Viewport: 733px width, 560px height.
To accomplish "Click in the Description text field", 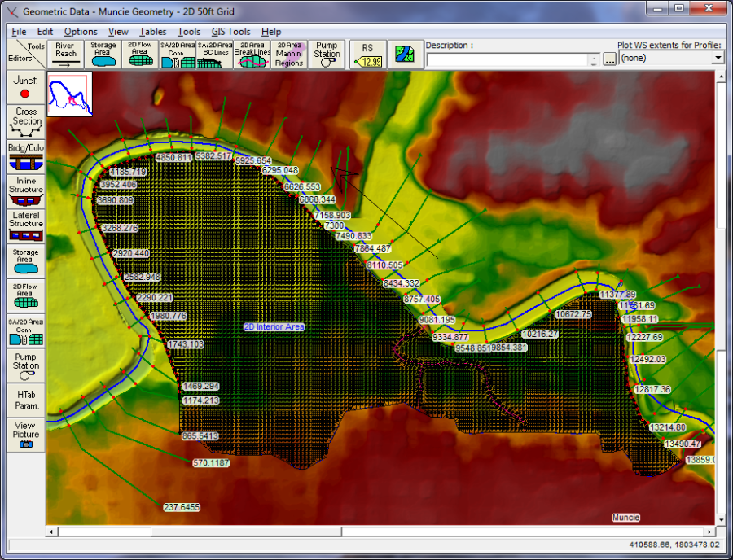I will tap(507, 60).
